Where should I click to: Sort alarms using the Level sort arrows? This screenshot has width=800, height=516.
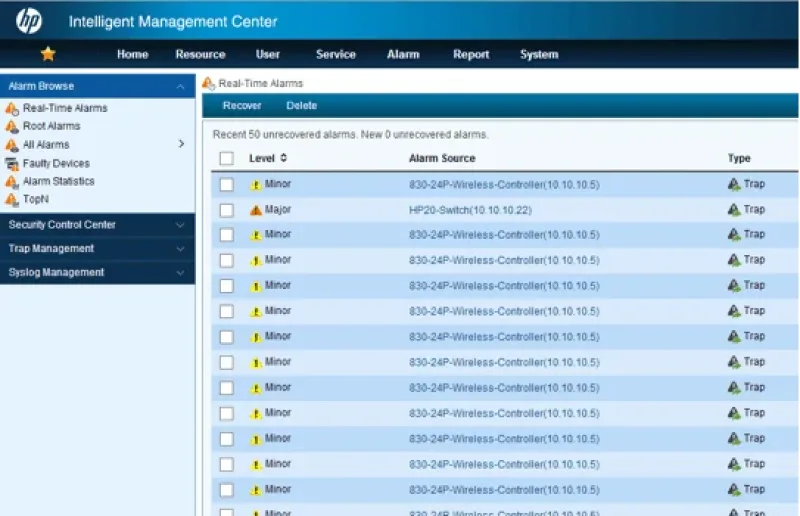pyautogui.click(x=284, y=158)
